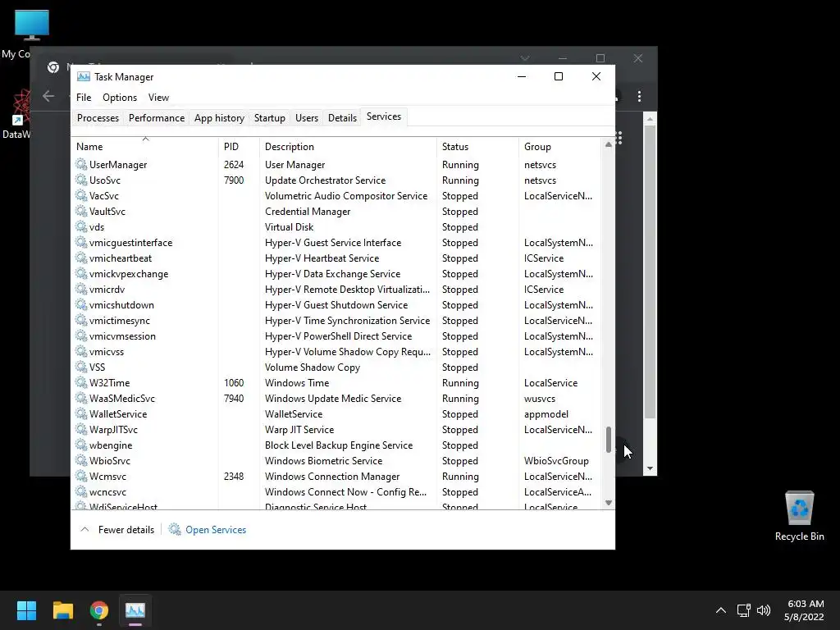Viewport: 840px width, 630px height.
Task: Click Chrome's tab search chevron in background window
Action: (525, 58)
